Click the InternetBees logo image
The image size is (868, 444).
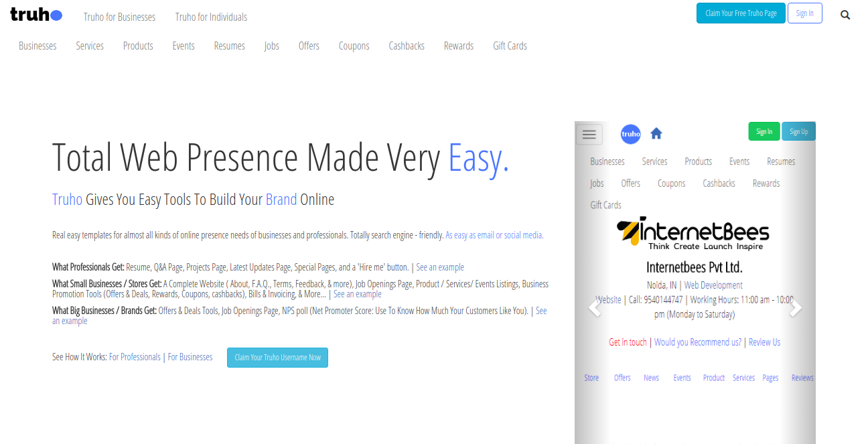[693, 233]
